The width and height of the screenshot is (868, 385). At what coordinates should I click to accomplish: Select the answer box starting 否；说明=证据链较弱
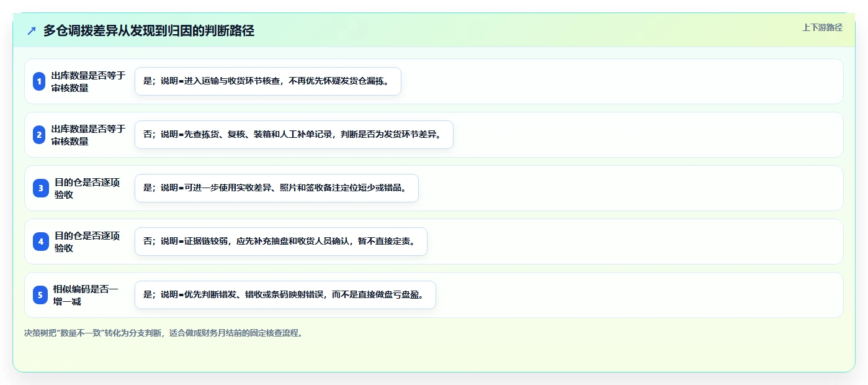pos(281,242)
